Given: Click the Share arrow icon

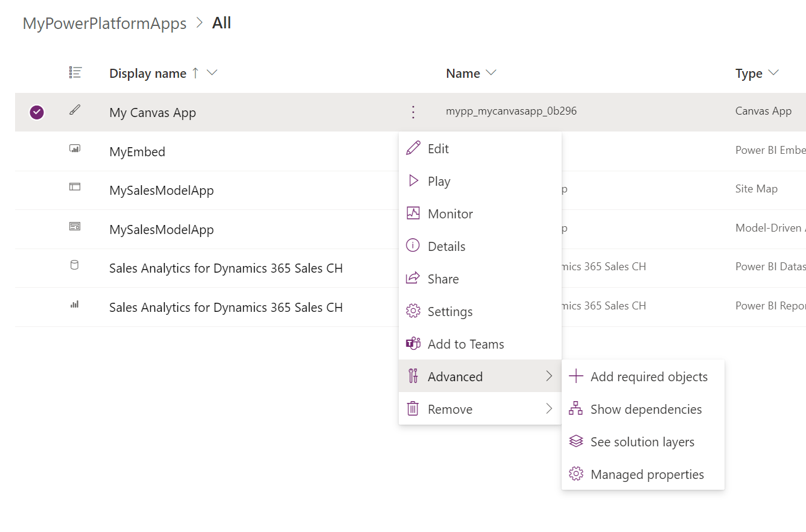Looking at the screenshot, I should (413, 279).
